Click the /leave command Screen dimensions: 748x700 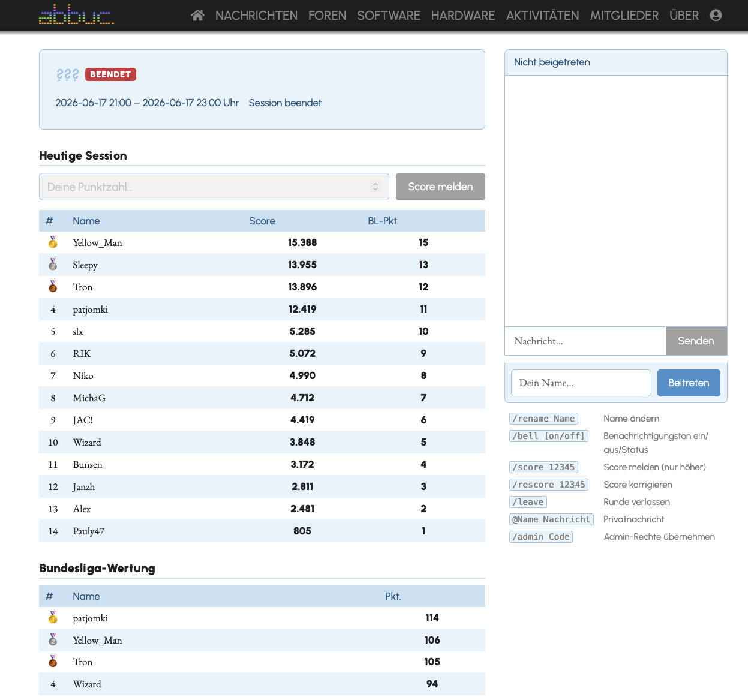click(x=528, y=502)
